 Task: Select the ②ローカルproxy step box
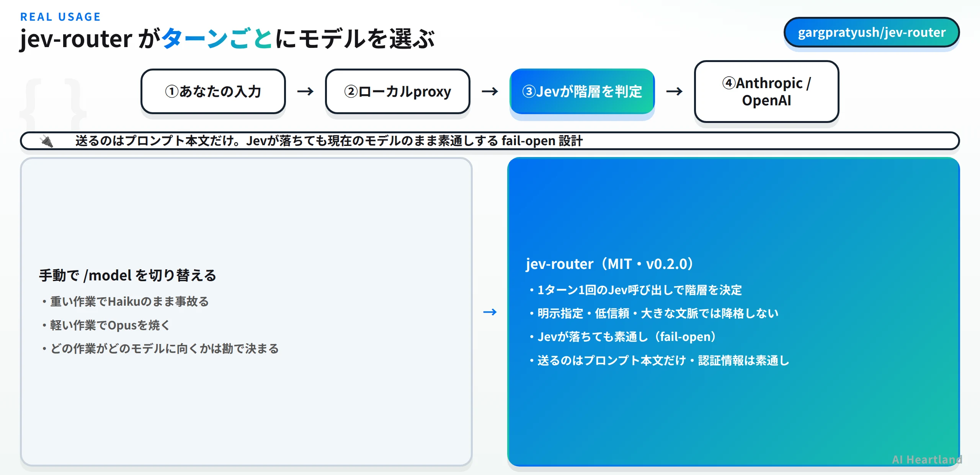click(398, 92)
